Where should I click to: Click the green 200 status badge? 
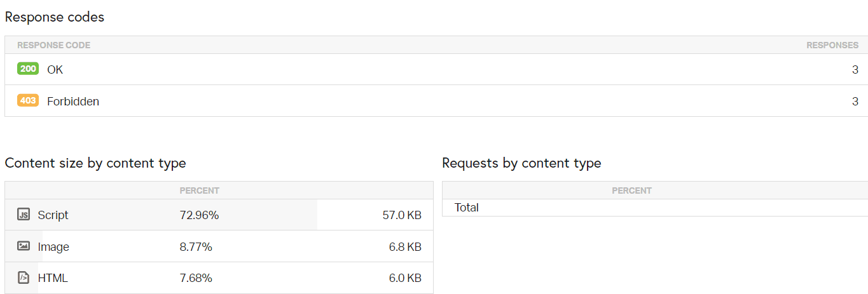point(28,69)
